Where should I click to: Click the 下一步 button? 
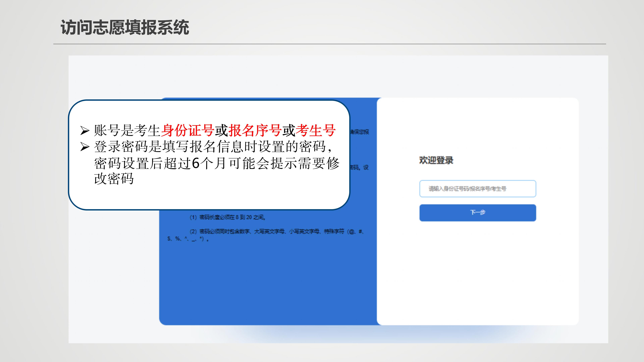(x=477, y=213)
